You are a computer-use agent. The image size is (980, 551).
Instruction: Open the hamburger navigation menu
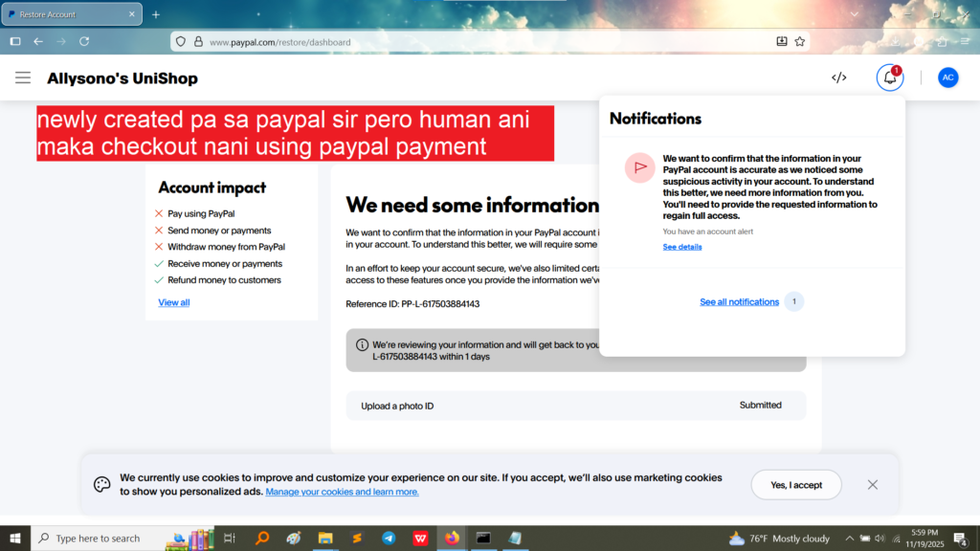[x=23, y=77]
